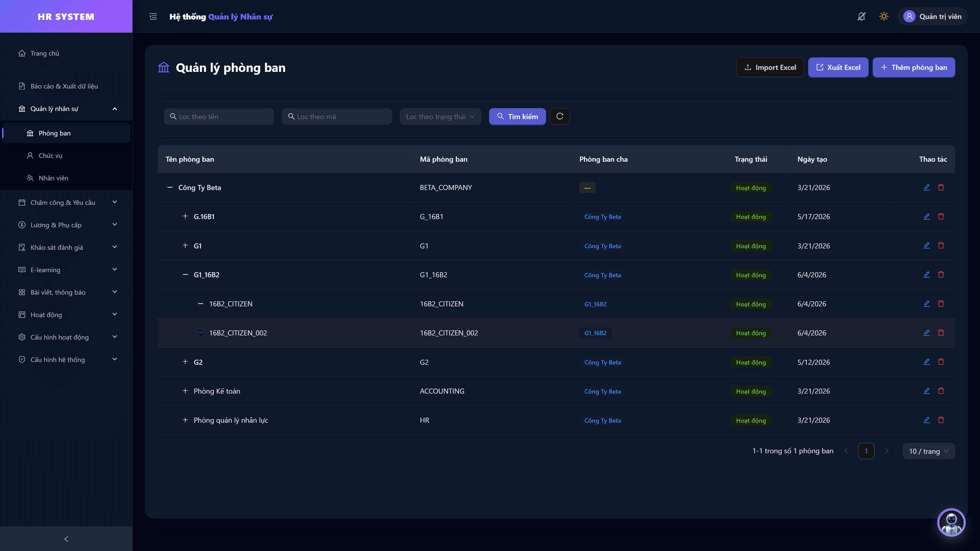
Task: Collapse Quản lý nhân sự sidebar menu
Action: coord(66,109)
